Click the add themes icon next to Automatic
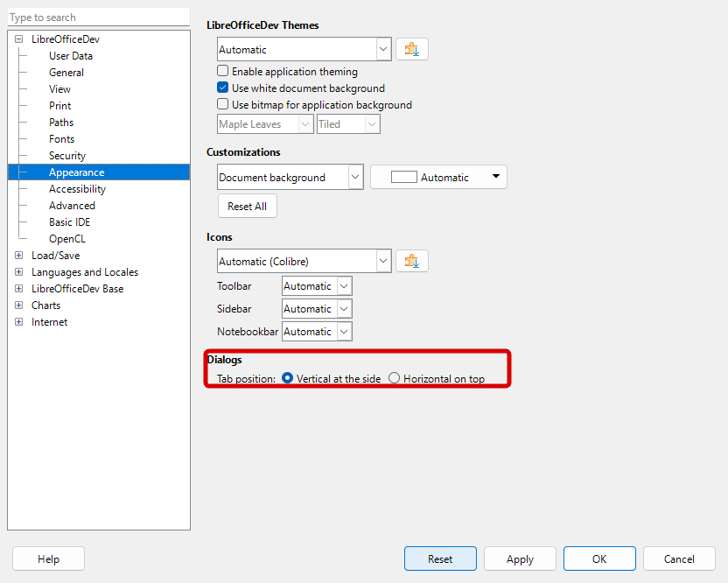This screenshot has height=583, width=728. click(x=412, y=50)
